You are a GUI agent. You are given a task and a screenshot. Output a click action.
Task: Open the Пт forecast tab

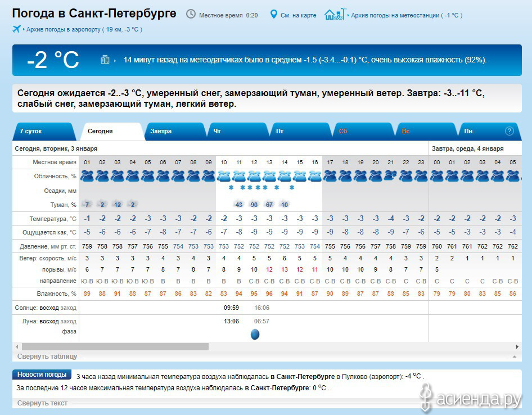[301, 132]
